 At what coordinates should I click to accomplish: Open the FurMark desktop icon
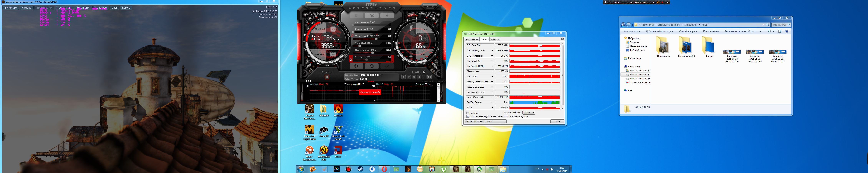click(338, 111)
